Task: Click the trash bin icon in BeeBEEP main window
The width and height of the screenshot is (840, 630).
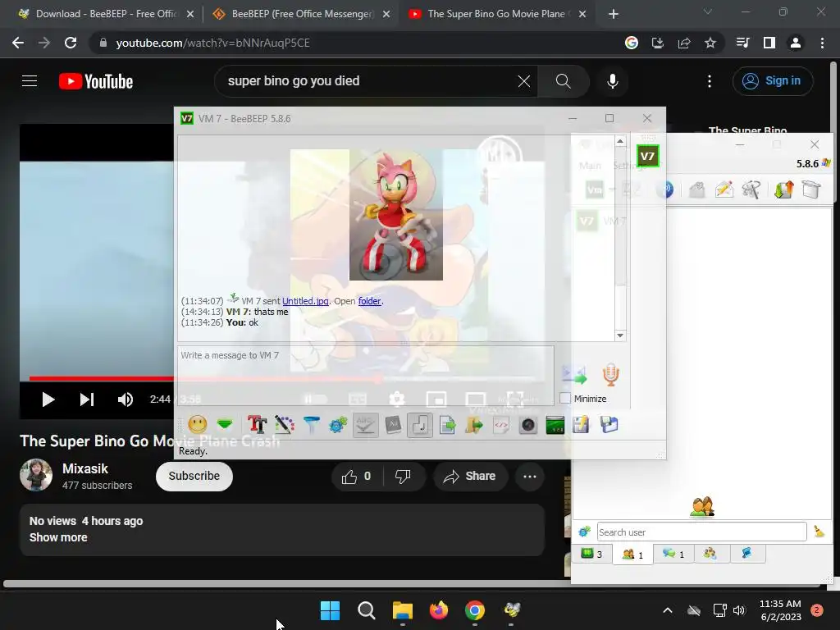Action: (811, 189)
